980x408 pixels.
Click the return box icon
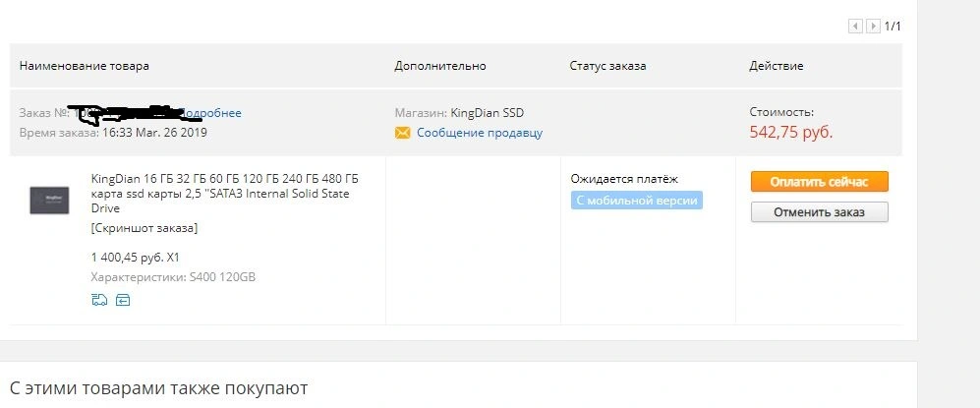123,300
